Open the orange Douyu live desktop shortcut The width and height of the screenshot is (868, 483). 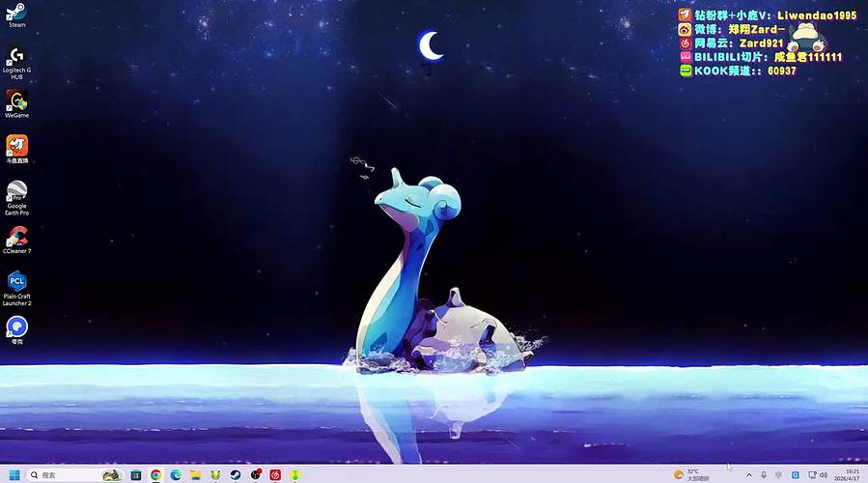click(x=16, y=150)
